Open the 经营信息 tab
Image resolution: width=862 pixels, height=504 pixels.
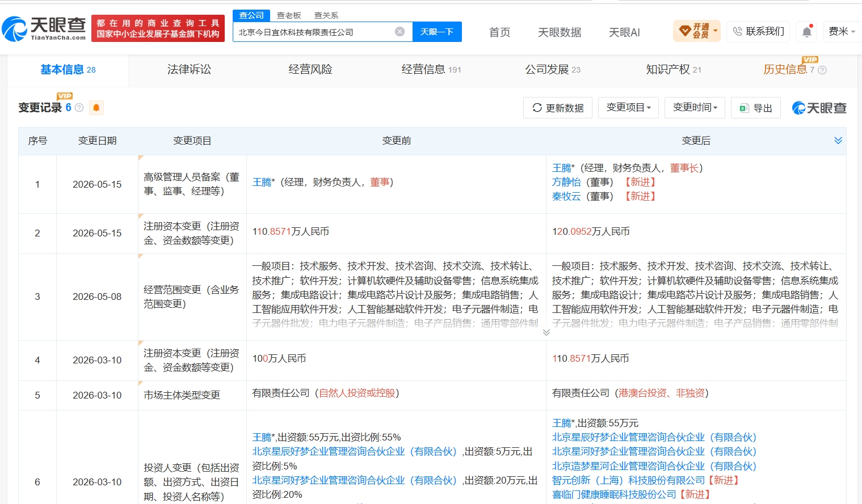[431, 70]
